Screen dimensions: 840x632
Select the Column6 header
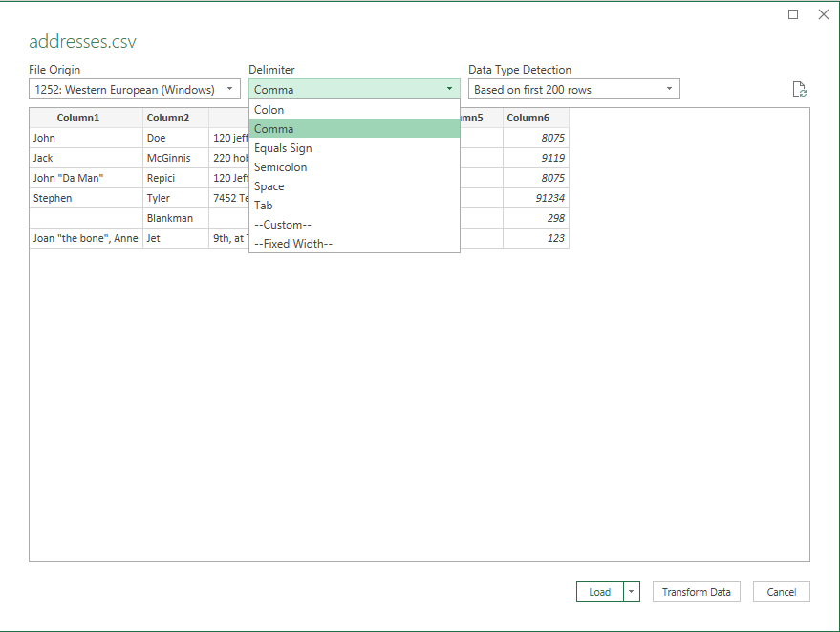click(x=536, y=118)
